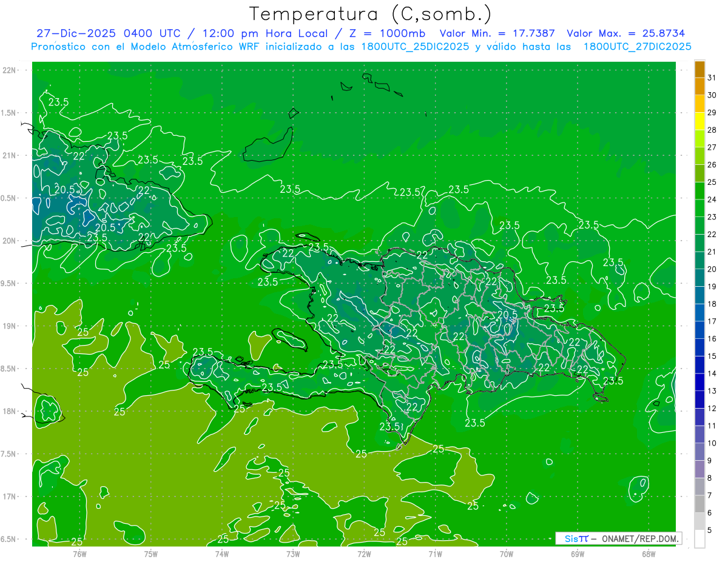Click the color scale tick label 30
The image size is (728, 562).
(712, 95)
